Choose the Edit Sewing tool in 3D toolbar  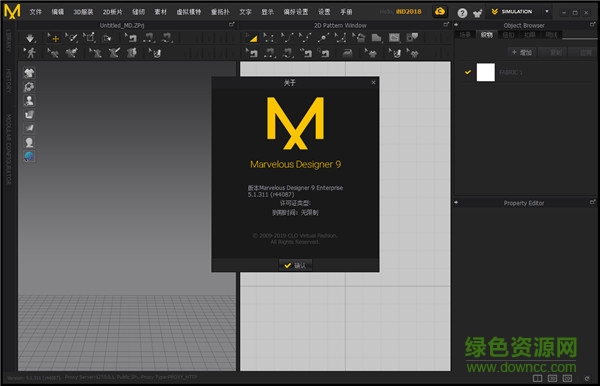(x=131, y=38)
